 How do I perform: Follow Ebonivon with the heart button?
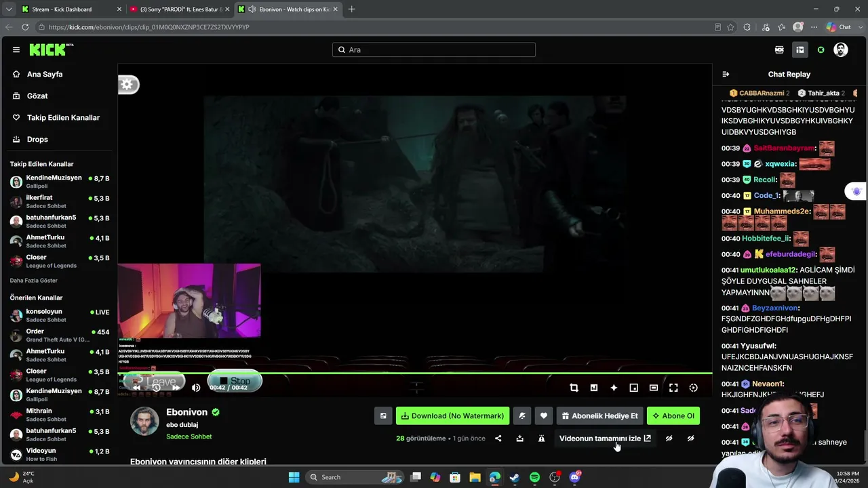coord(544,415)
